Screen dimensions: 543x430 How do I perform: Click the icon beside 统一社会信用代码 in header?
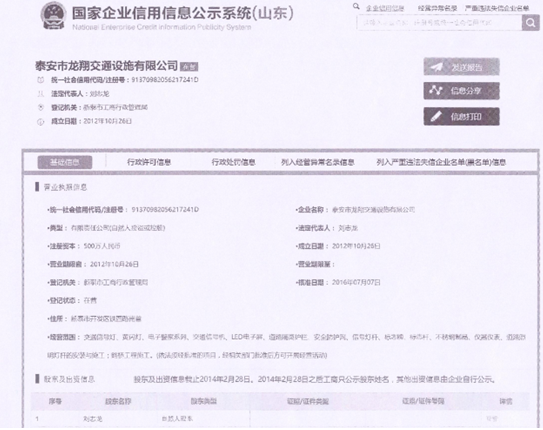[41, 80]
